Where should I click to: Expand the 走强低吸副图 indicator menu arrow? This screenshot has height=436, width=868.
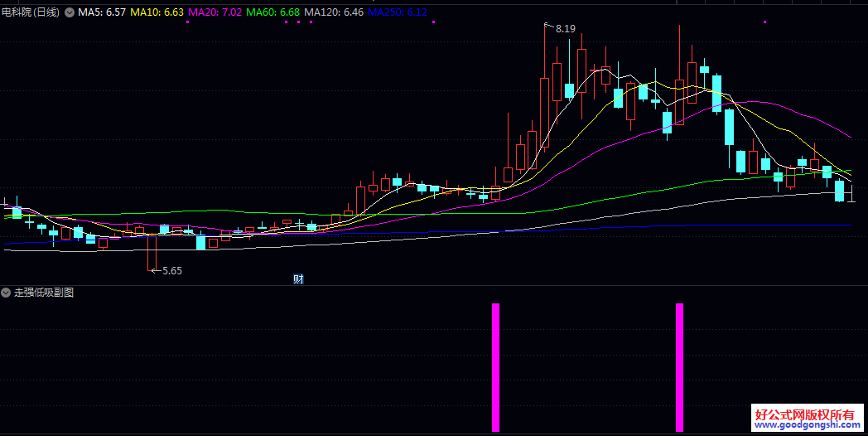[6, 293]
